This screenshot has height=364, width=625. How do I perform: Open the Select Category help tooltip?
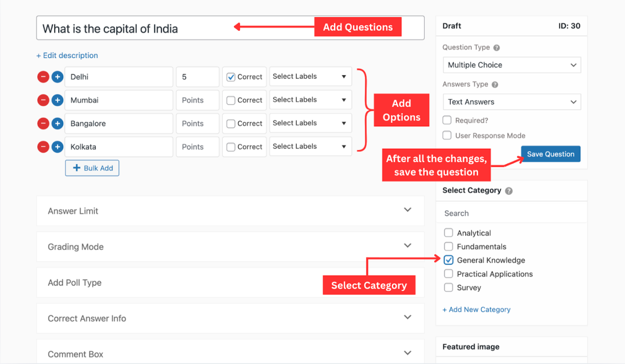[508, 191]
